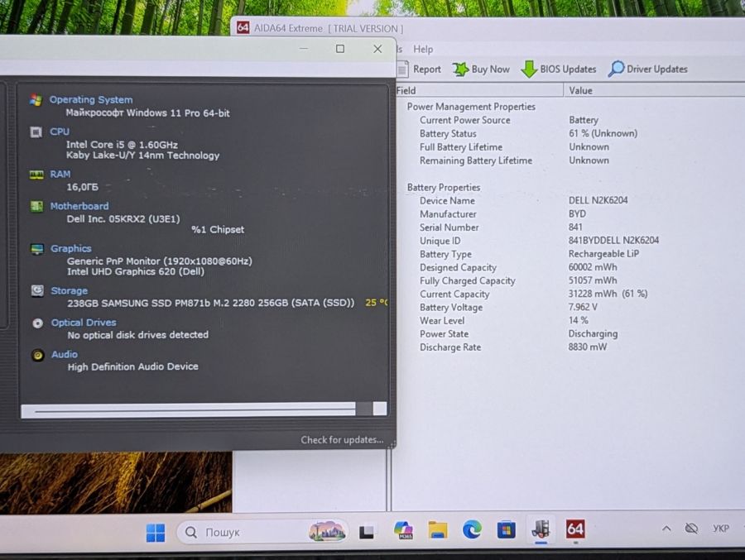Viewport: 745px width, 560px height.
Task: Click the Пошук taskbar search box
Action: [262, 532]
